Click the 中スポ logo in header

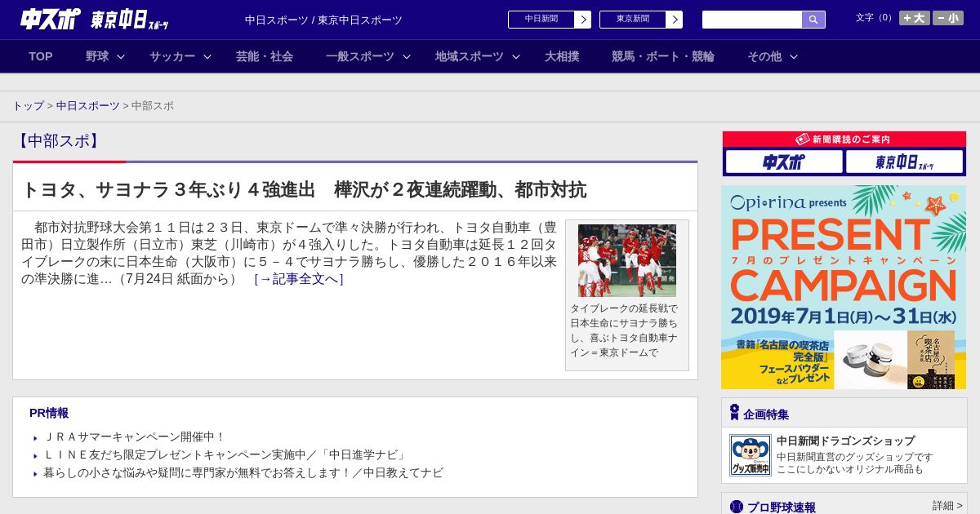point(51,19)
